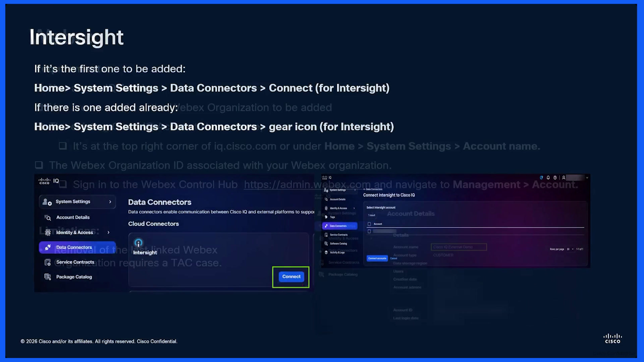Select Activity & Logs menu item

pos(337,252)
